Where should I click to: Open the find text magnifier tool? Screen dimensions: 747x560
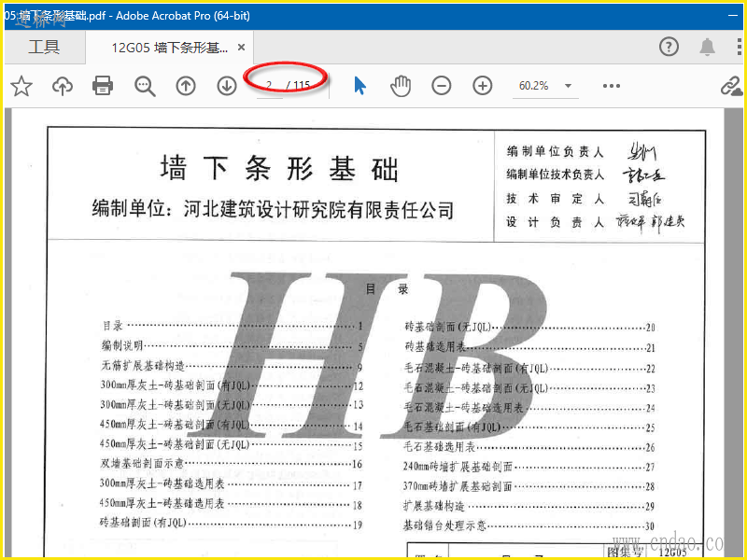[145, 86]
